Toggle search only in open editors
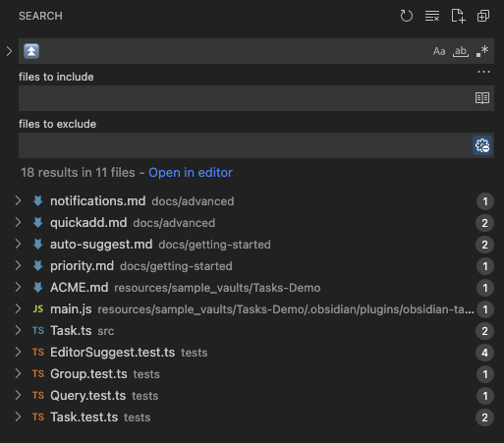Image resolution: width=504 pixels, height=443 pixels. coord(482,98)
